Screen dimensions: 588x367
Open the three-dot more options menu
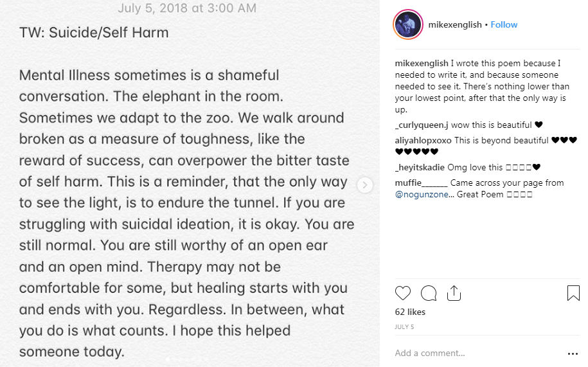pos(573,354)
